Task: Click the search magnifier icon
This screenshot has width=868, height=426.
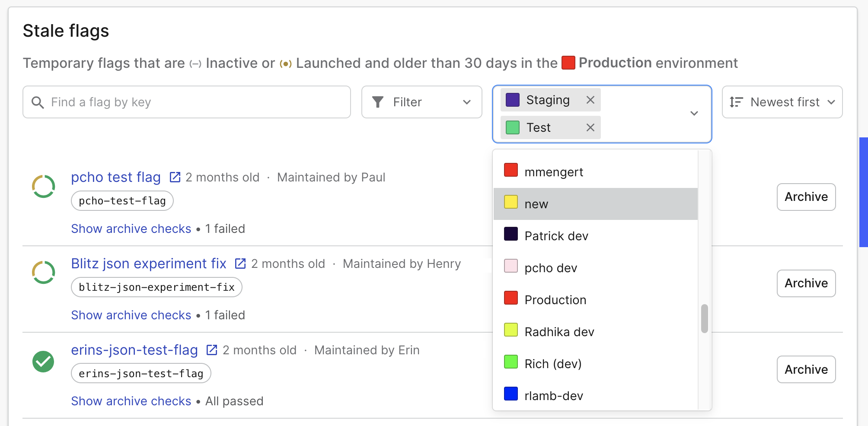Action: [38, 102]
